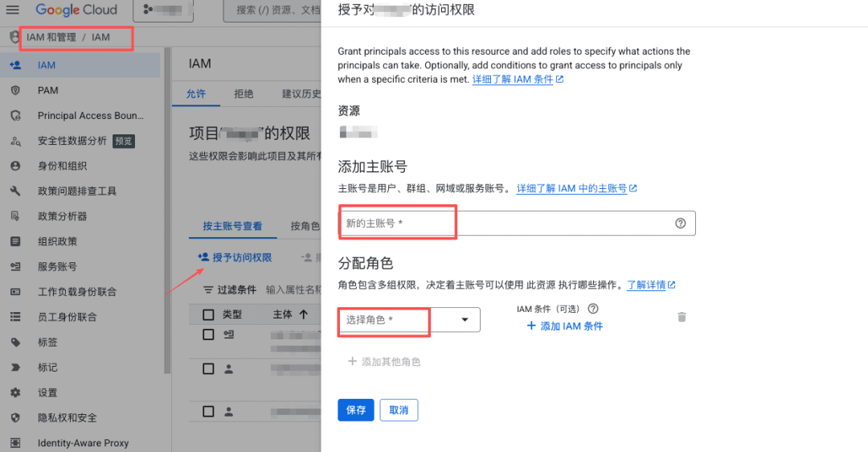Screen dimensions: 868x452
Task: Select the 按主账号查看 tab
Action: click(232, 226)
